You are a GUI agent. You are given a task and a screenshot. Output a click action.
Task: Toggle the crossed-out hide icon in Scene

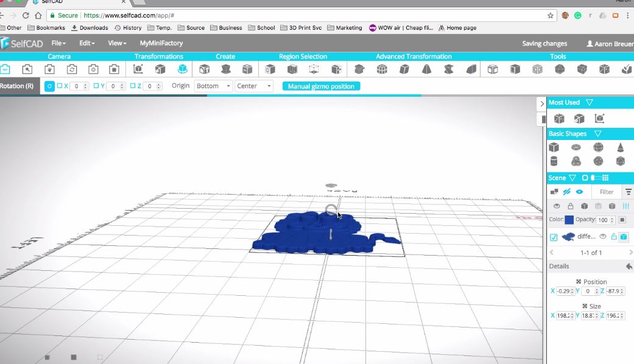point(567,192)
